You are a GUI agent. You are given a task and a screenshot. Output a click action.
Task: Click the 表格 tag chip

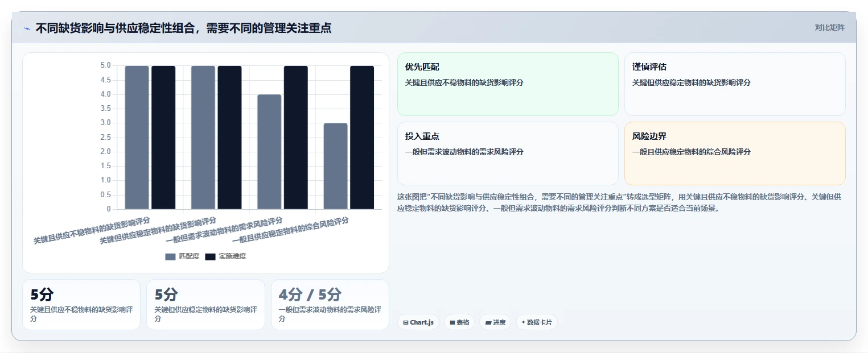click(459, 322)
